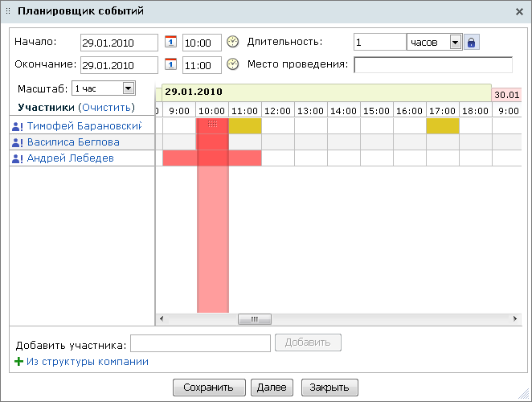Click the horizontal timeline scrollbar thumb
Viewport: 532px width, 402px height.
pyautogui.click(x=255, y=319)
